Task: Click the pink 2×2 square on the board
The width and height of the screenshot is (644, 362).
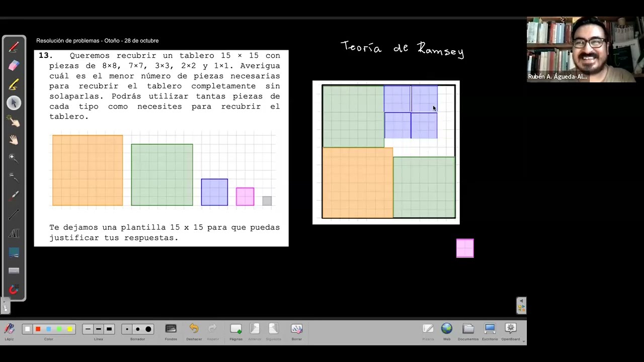Action: (x=465, y=248)
